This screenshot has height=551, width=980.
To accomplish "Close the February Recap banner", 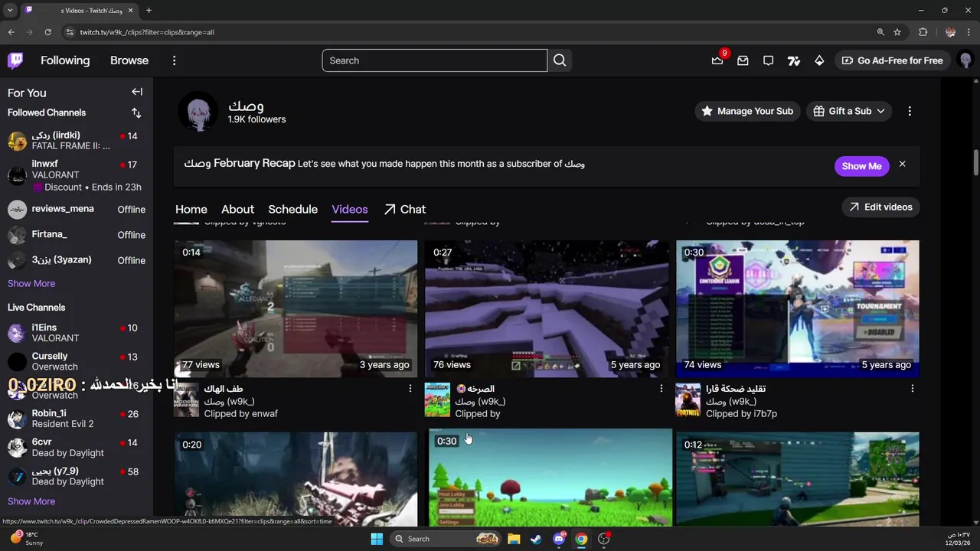I will 902,164.
